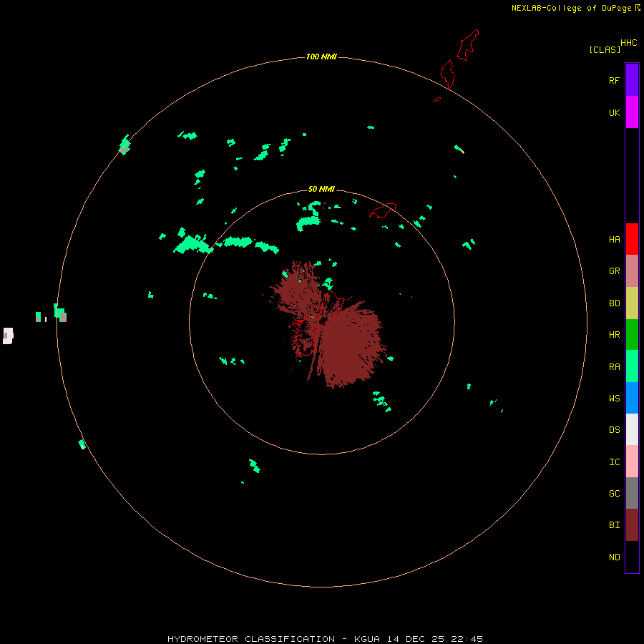This screenshot has width=644, height=644.
Task: Click the white dry snow echo at left edge
Action: (x=8, y=336)
